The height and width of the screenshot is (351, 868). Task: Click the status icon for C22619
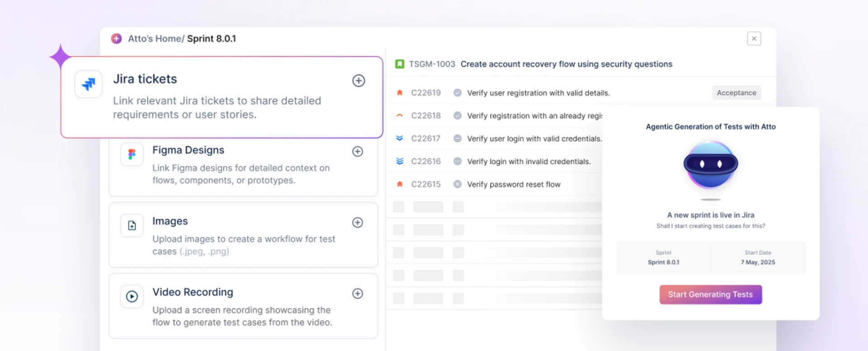click(458, 93)
